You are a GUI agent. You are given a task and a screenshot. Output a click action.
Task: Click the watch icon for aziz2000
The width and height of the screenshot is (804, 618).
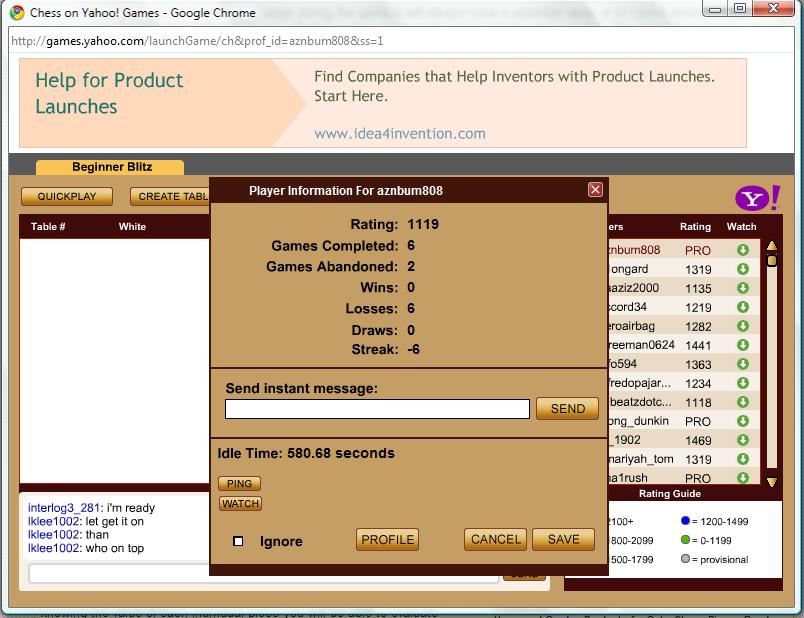pos(742,288)
